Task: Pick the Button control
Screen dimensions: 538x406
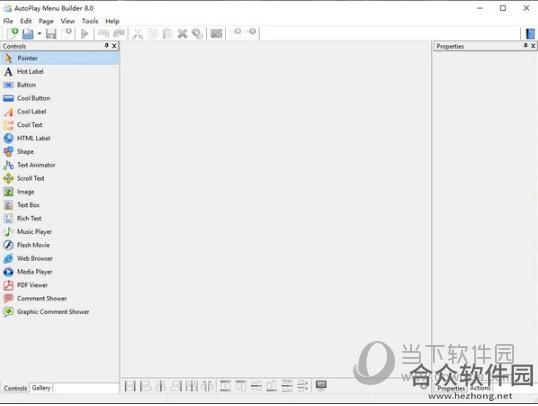Action: (60, 85)
